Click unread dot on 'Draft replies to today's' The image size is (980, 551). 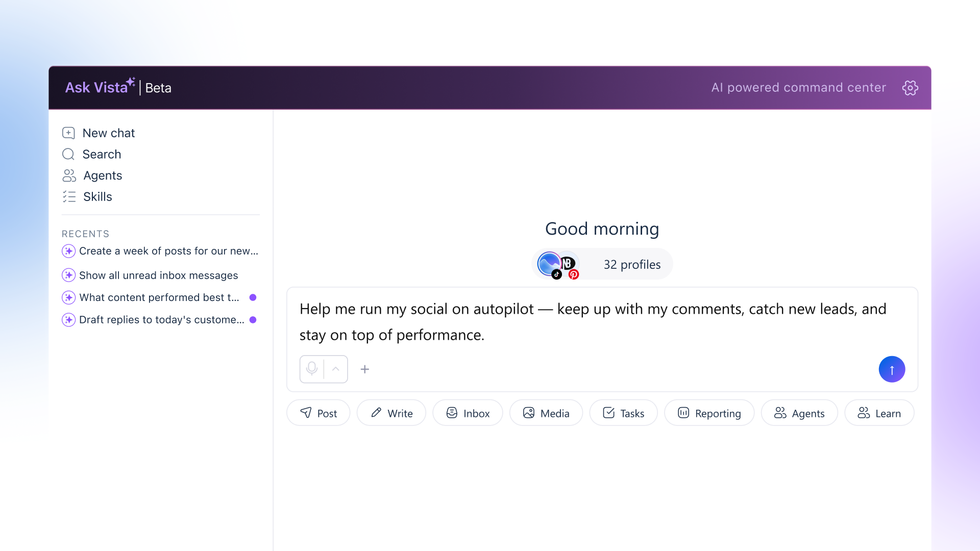coord(253,320)
